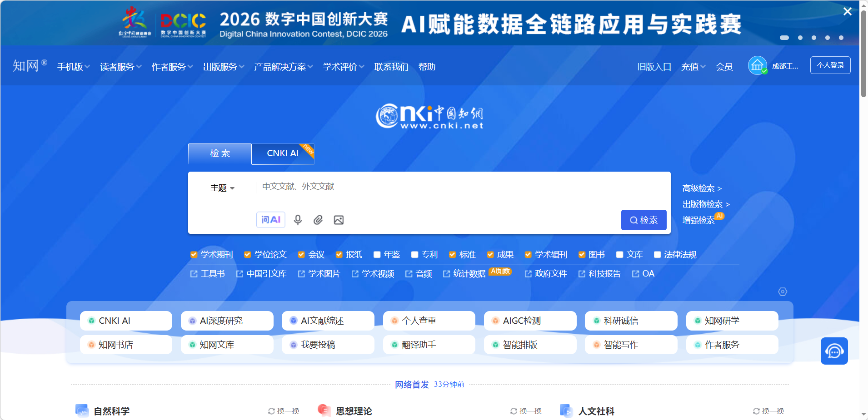
Task: Open 学术视频 external link
Action: [373, 274]
